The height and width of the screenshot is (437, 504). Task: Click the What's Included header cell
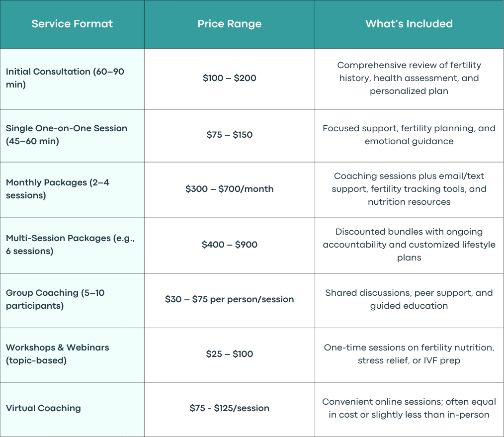pos(409,24)
